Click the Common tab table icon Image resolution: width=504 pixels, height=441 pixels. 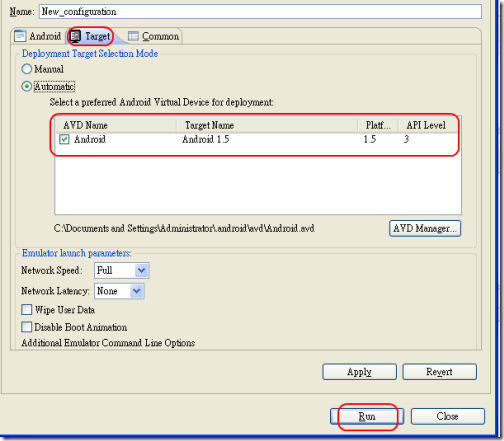(x=133, y=36)
